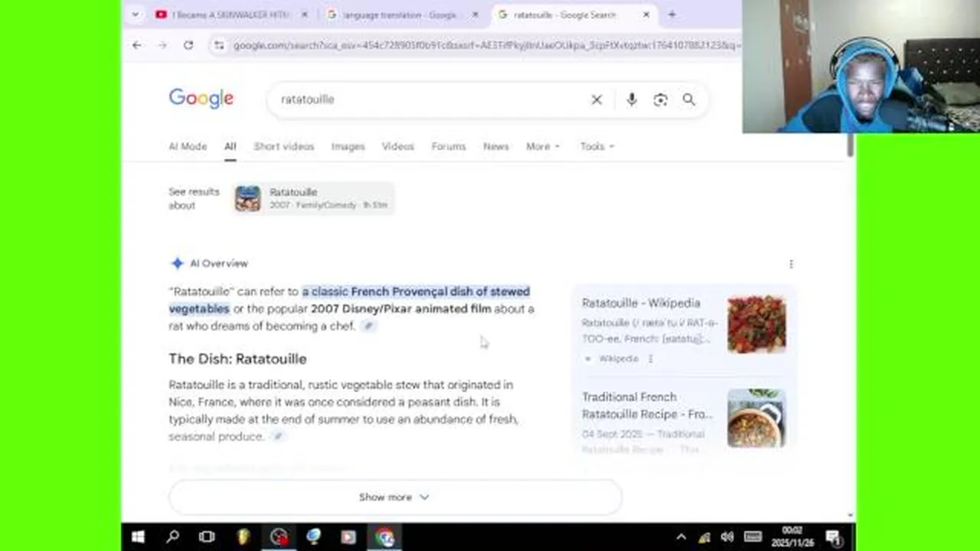Open the Ratatouille 2007 movie chip
Screen dimensions: 980x551
314,198
